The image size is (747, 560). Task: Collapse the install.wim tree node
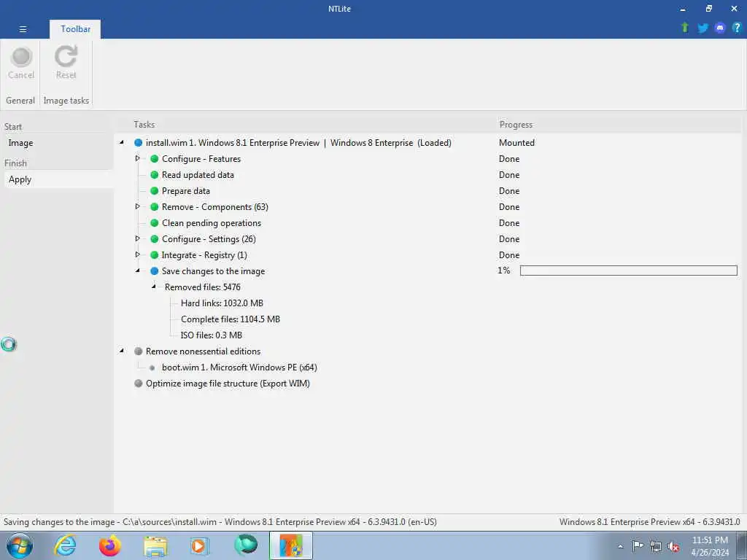[122, 142]
